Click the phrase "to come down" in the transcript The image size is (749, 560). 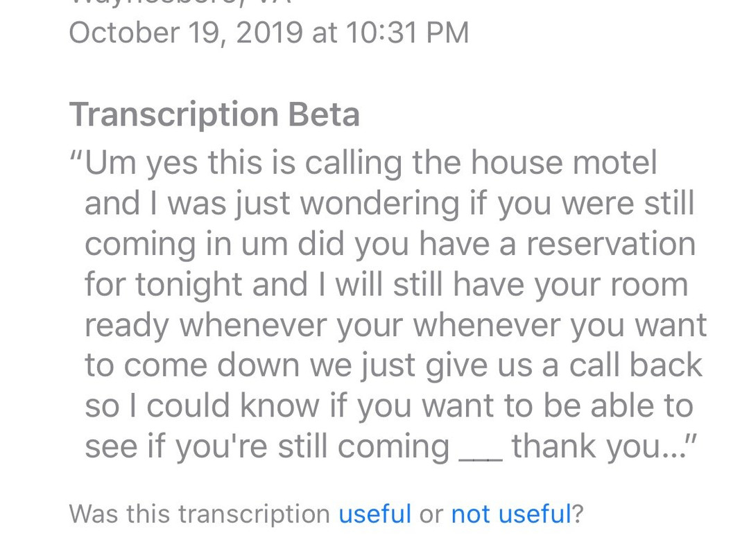pyautogui.click(x=193, y=366)
